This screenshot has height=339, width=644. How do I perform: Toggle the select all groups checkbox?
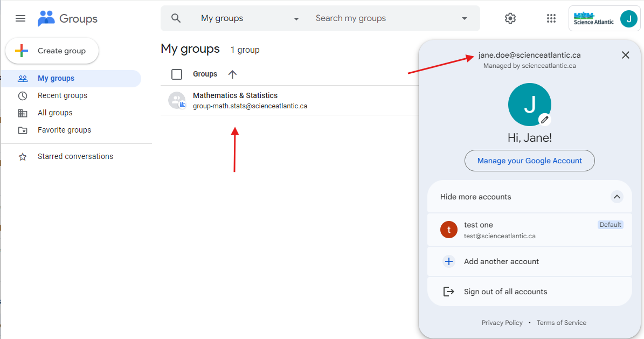(x=177, y=74)
